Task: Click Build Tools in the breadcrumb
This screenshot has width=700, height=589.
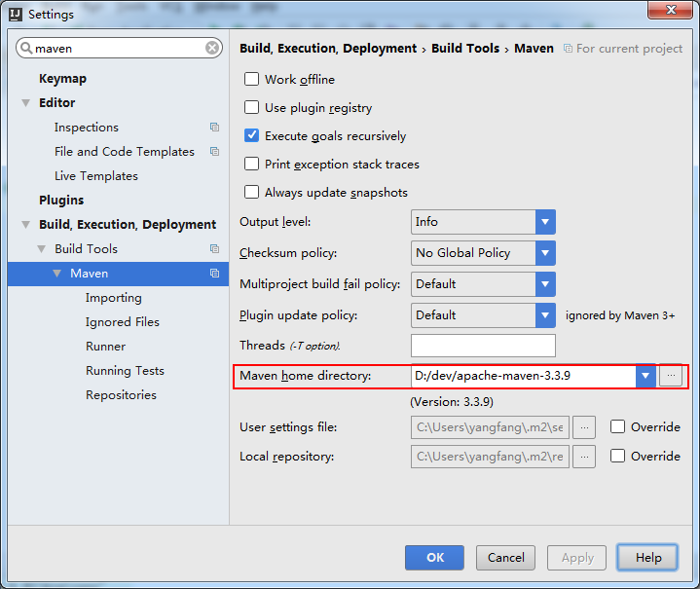Action: pyautogui.click(x=465, y=49)
